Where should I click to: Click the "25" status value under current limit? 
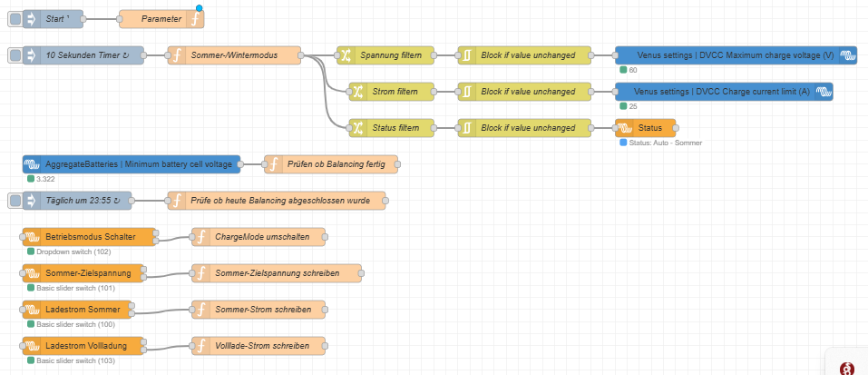(633, 106)
